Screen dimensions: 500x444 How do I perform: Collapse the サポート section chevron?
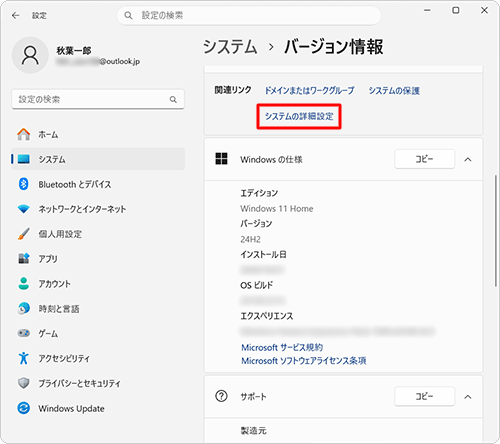point(468,397)
